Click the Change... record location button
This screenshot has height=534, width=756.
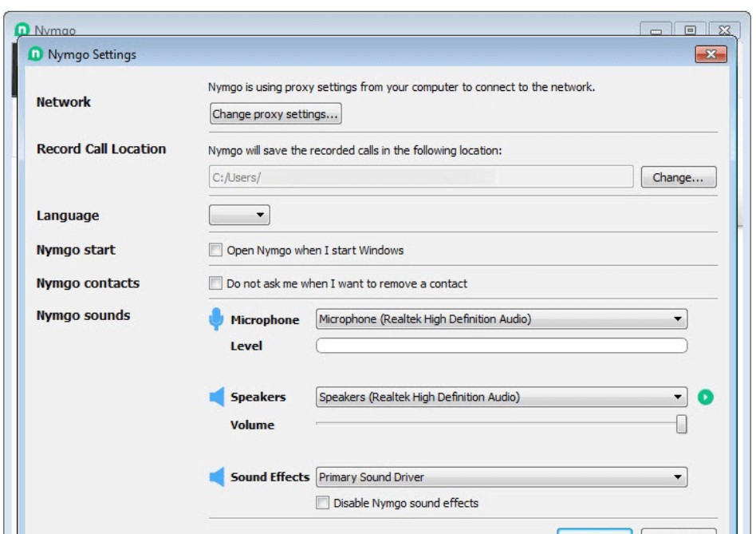[679, 177]
